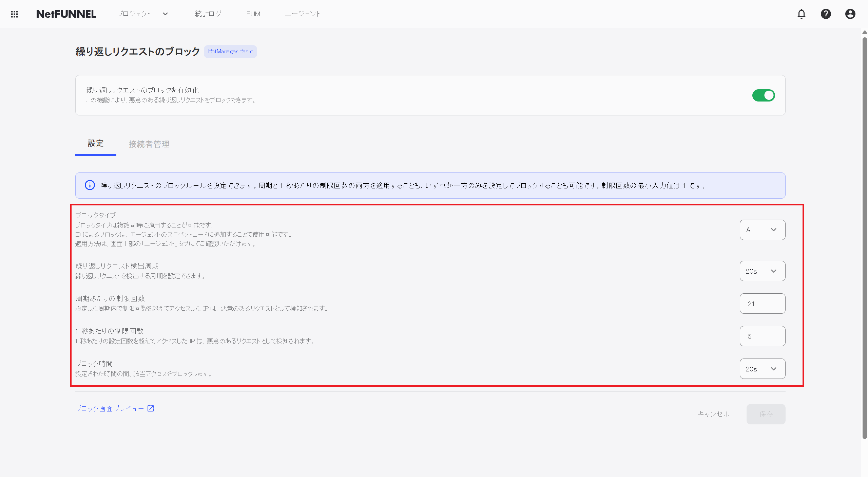This screenshot has width=868, height=477.
Task: Open the notifications bell
Action: (x=801, y=14)
